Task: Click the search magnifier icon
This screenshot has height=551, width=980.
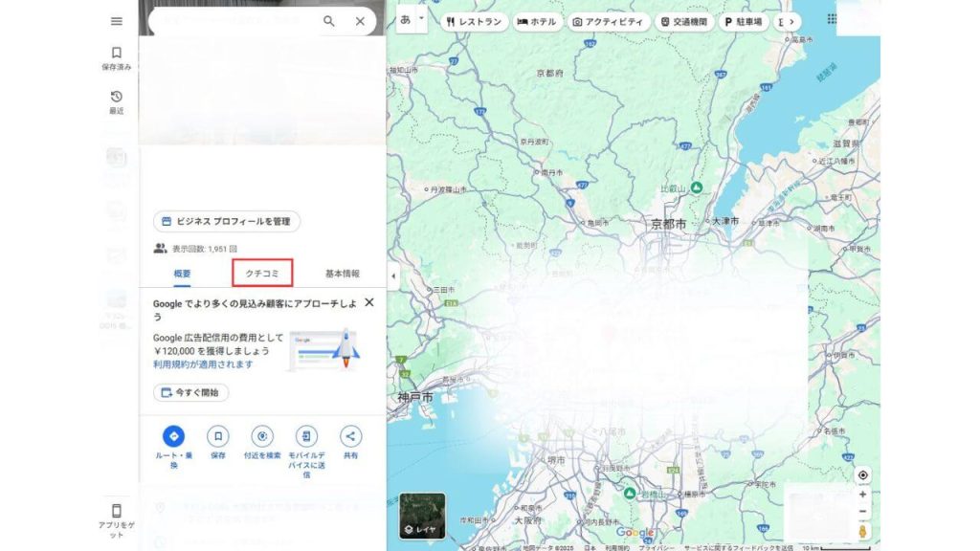Action: click(x=329, y=21)
